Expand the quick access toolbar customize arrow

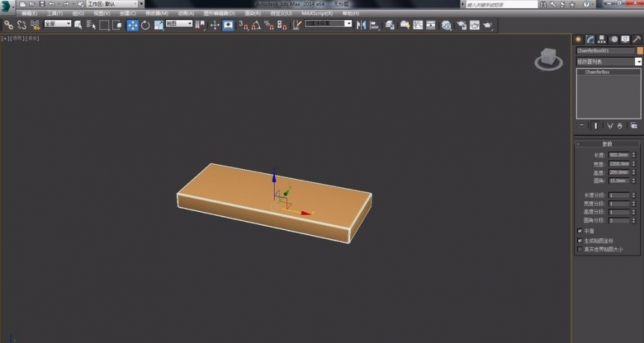tap(142, 4)
